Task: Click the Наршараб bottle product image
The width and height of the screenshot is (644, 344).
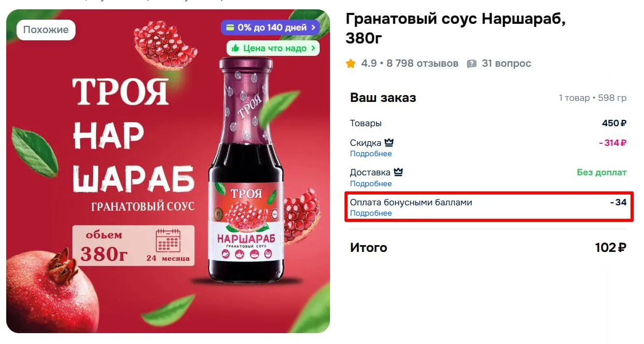Action: (x=246, y=171)
